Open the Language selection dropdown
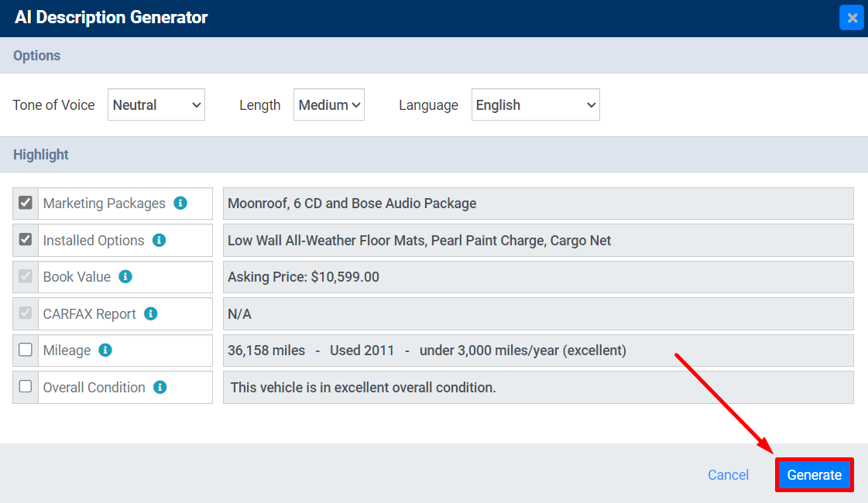Screen dimensions: 868x503 pos(535,104)
